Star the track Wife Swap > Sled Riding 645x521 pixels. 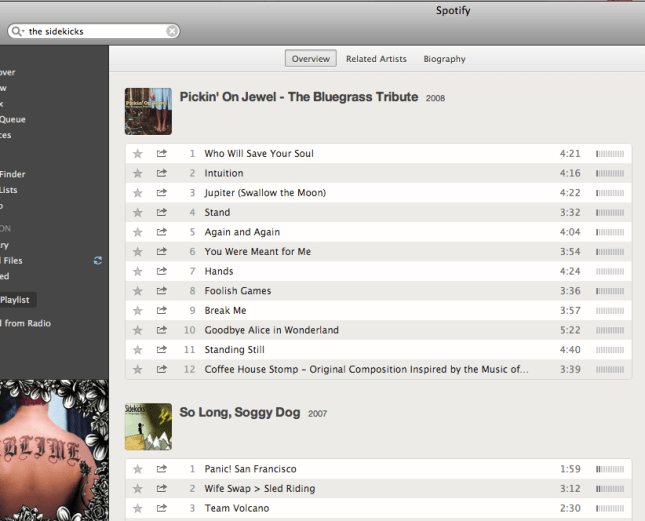pos(137,489)
